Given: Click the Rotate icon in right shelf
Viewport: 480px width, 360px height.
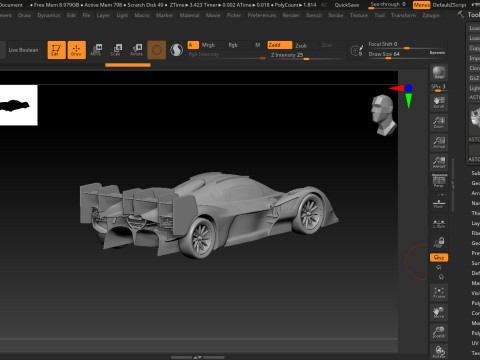Looking at the screenshot, I should pos(439,352).
